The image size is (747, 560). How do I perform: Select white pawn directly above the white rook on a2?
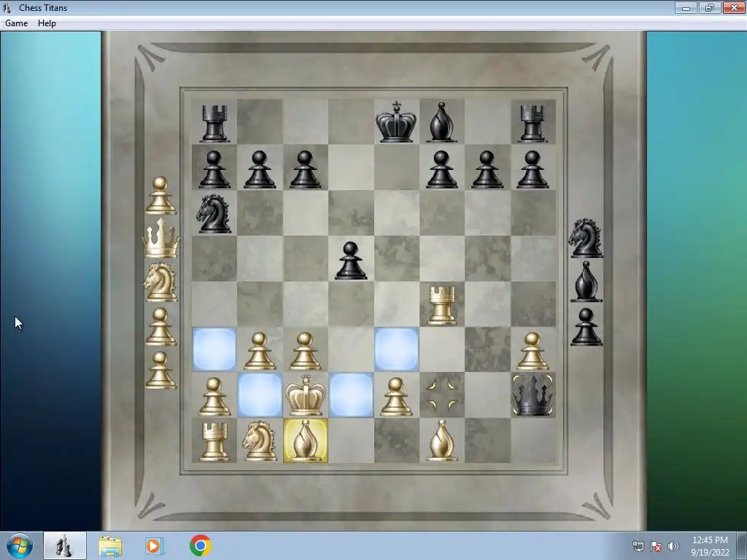(x=214, y=397)
